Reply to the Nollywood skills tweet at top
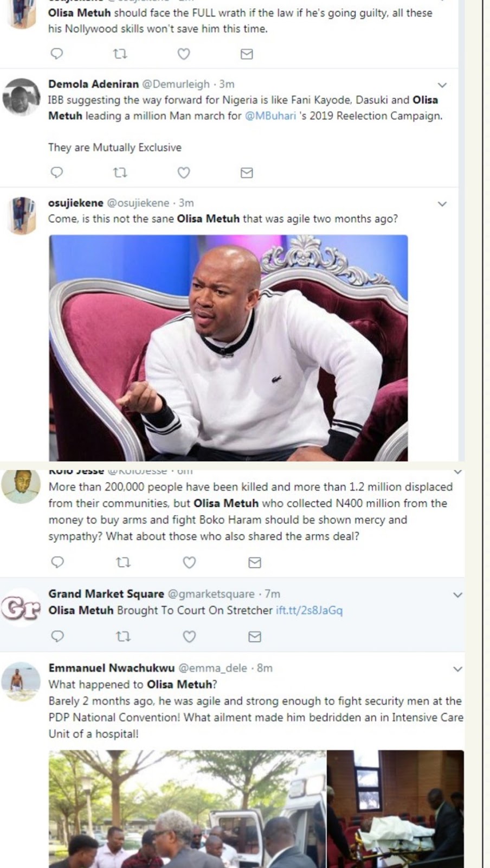The image size is (490, 868). click(56, 54)
